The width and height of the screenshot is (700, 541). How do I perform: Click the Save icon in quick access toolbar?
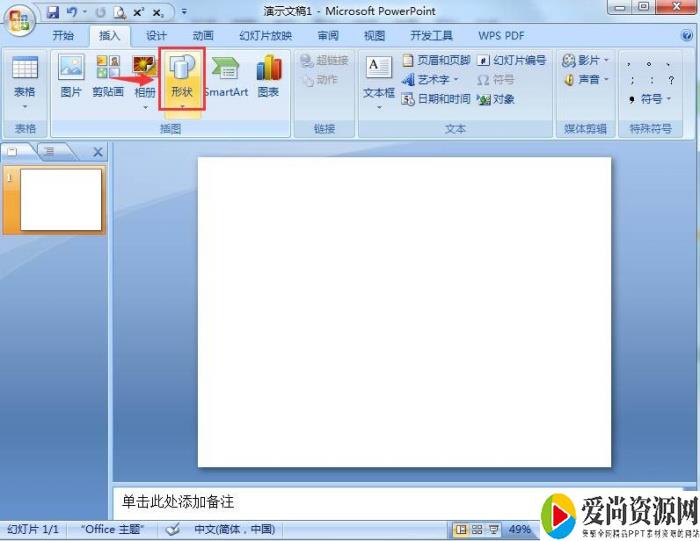53,13
